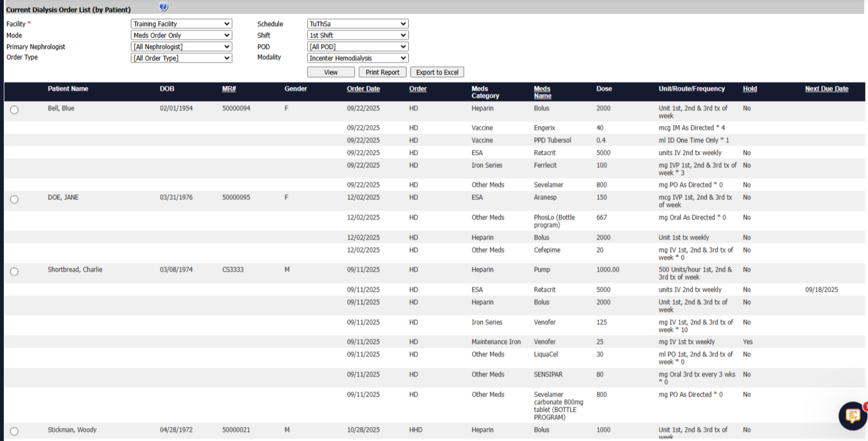Open the Mode dropdown showing Meds Order Only
This screenshot has height=441, width=868.
(182, 35)
